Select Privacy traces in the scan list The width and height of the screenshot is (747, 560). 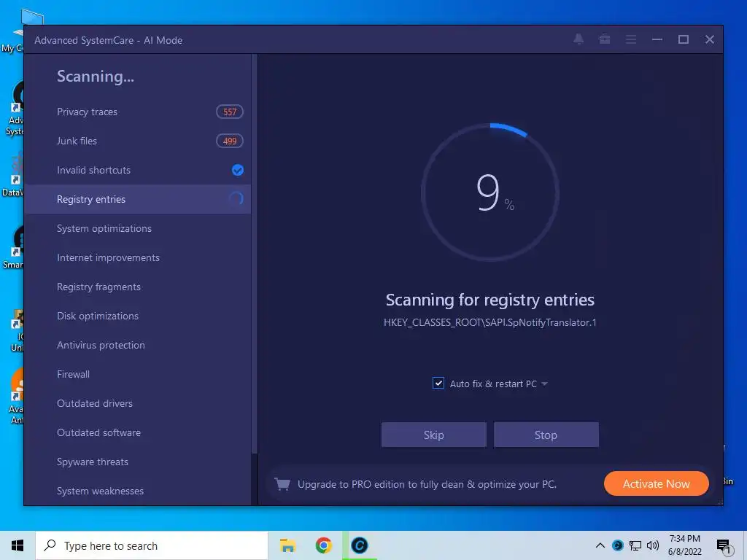[137, 112]
